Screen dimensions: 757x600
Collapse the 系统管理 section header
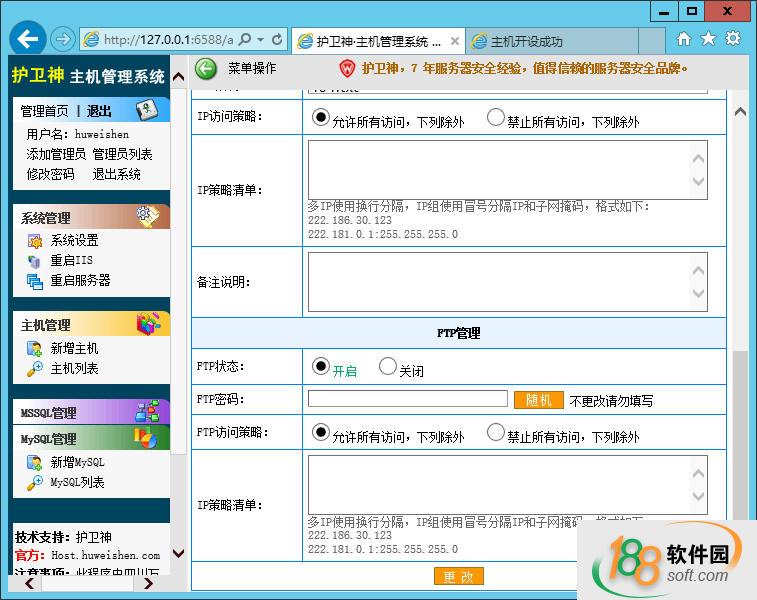tap(90, 217)
